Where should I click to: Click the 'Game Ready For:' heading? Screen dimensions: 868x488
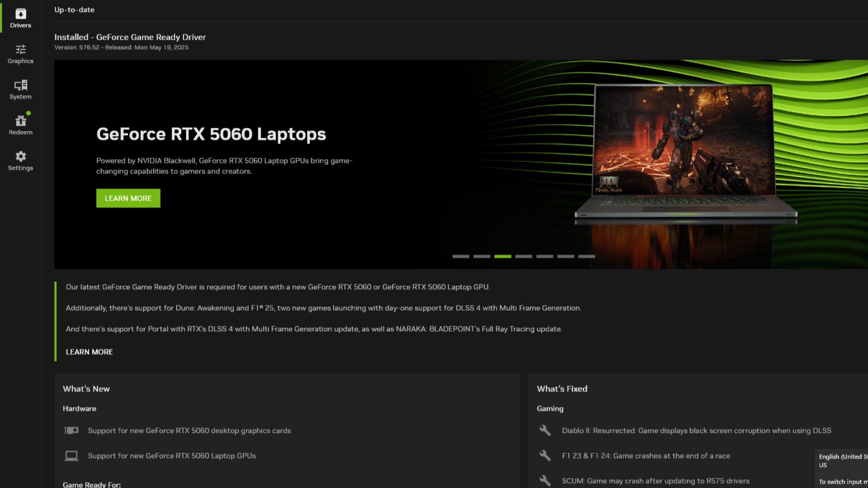92,484
